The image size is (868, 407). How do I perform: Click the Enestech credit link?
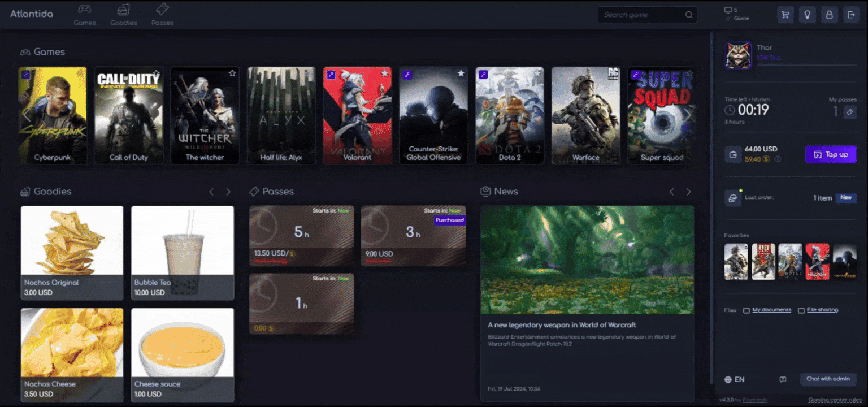click(x=754, y=400)
